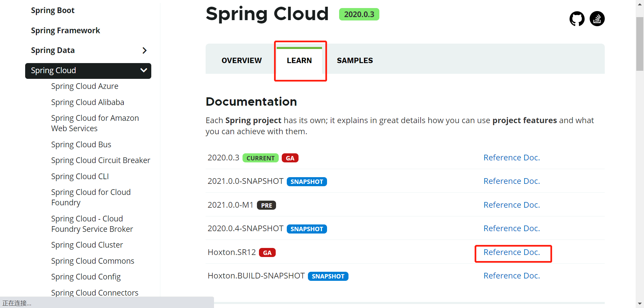Open Spring Cloud Alibaba project page
Image resolution: width=644 pixels, height=308 pixels.
(x=88, y=102)
